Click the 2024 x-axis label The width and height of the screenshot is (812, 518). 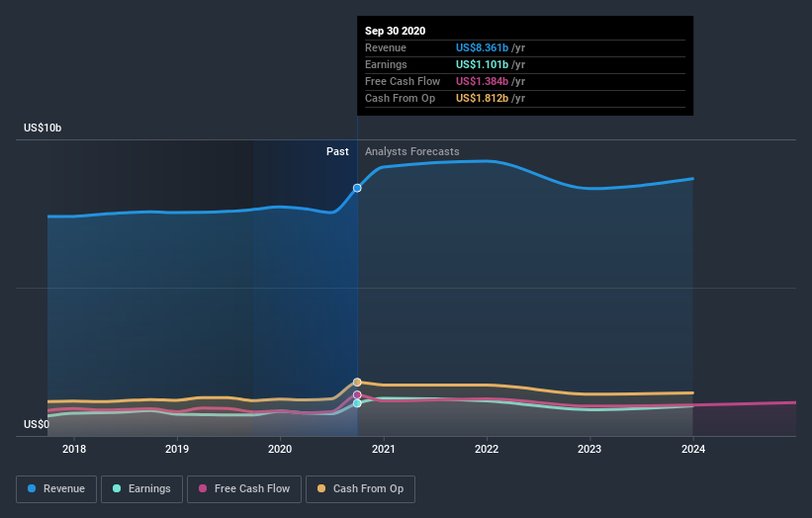coord(693,449)
